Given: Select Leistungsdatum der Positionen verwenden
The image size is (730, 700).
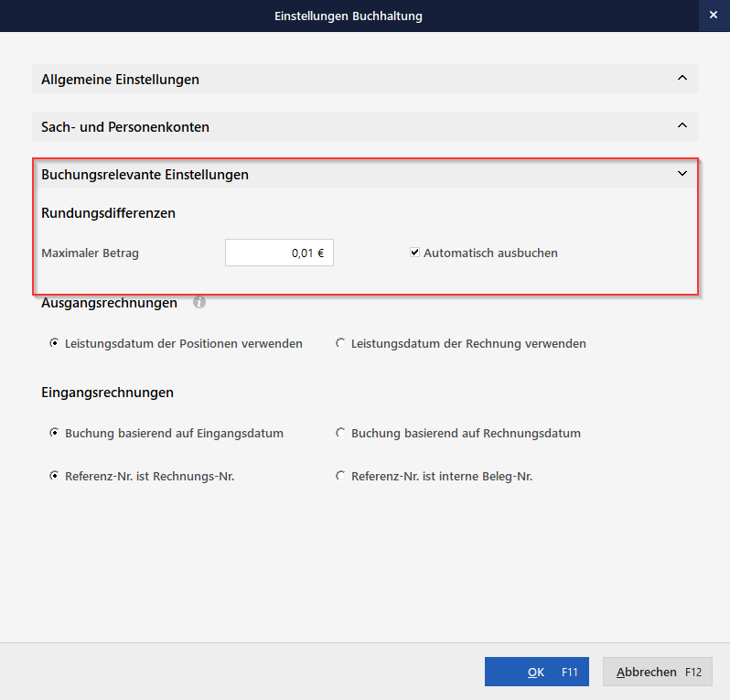Looking at the screenshot, I should [55, 344].
